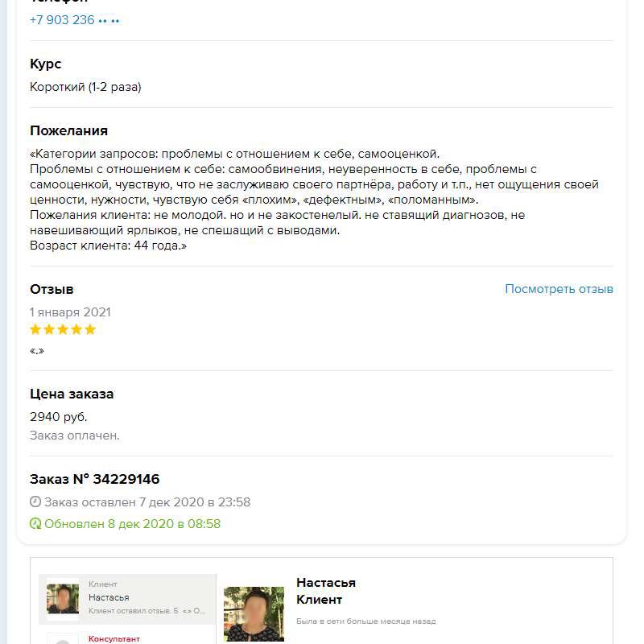The width and height of the screenshot is (644, 644).
Task: Click the Отзыв section header
Action: pos(52,289)
